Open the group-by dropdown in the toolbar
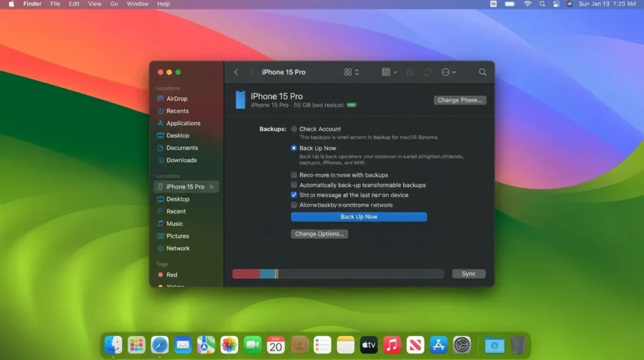Viewport: 644px width, 360px height. 389,72
